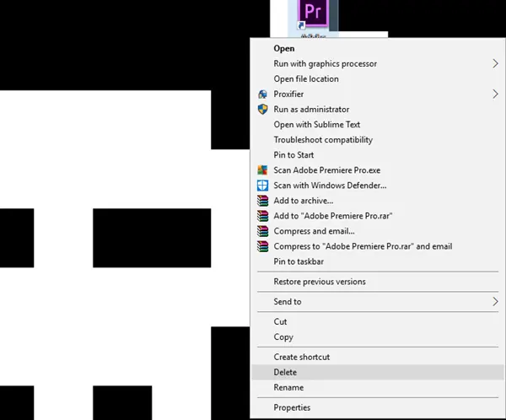Click the Windows Defender shield icon

pyautogui.click(x=262, y=186)
